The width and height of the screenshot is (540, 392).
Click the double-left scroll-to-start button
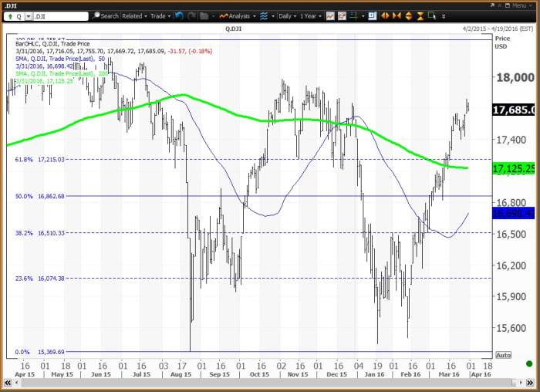coord(7,383)
